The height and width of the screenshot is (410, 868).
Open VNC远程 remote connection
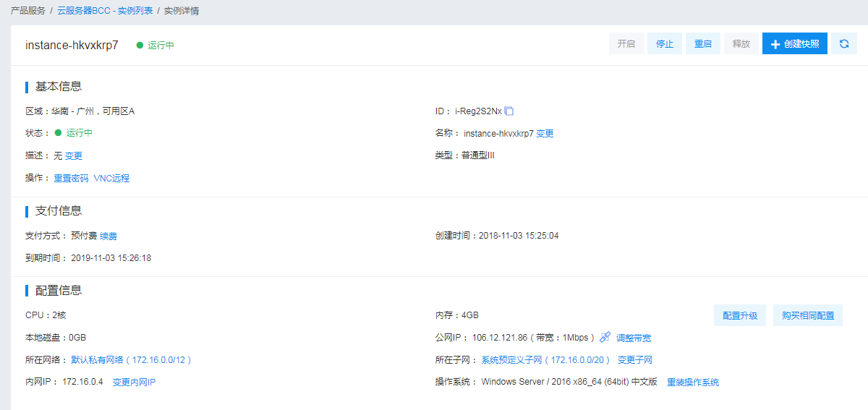(x=111, y=179)
